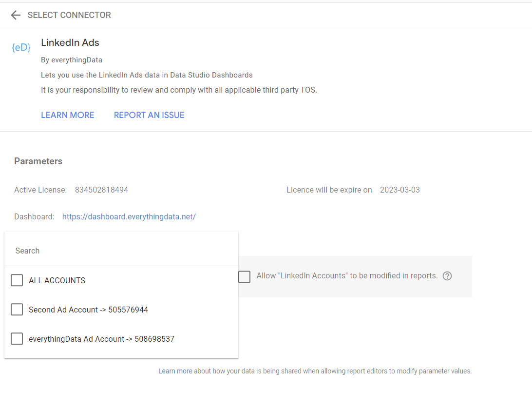Select the LinkedIn Ads connector title
The image size is (532, 409).
70,42
